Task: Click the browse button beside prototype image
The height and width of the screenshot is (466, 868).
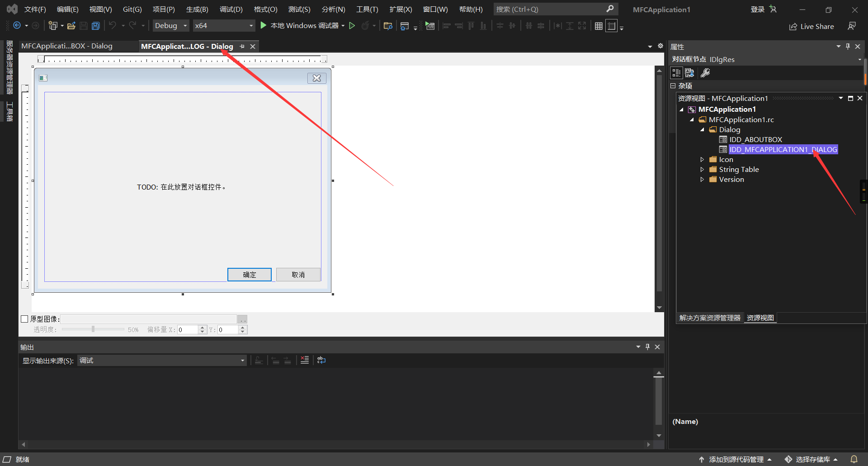Action: click(x=242, y=319)
